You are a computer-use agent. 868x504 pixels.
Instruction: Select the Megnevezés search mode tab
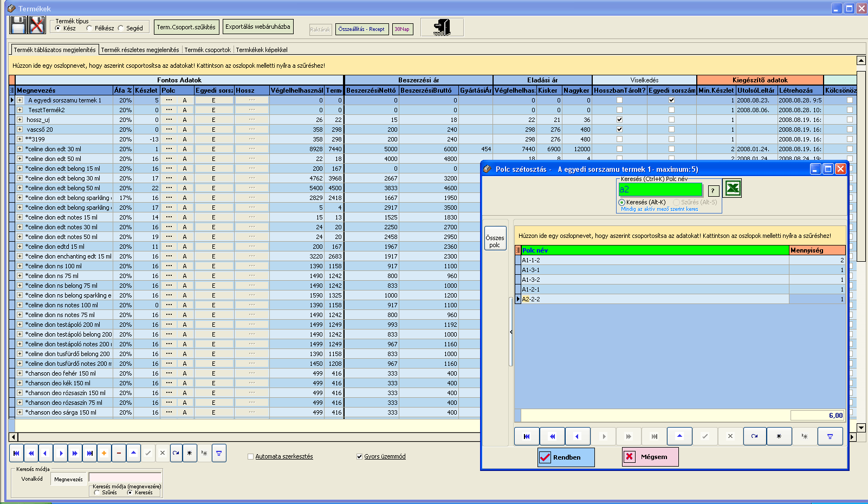pyautogui.click(x=69, y=479)
